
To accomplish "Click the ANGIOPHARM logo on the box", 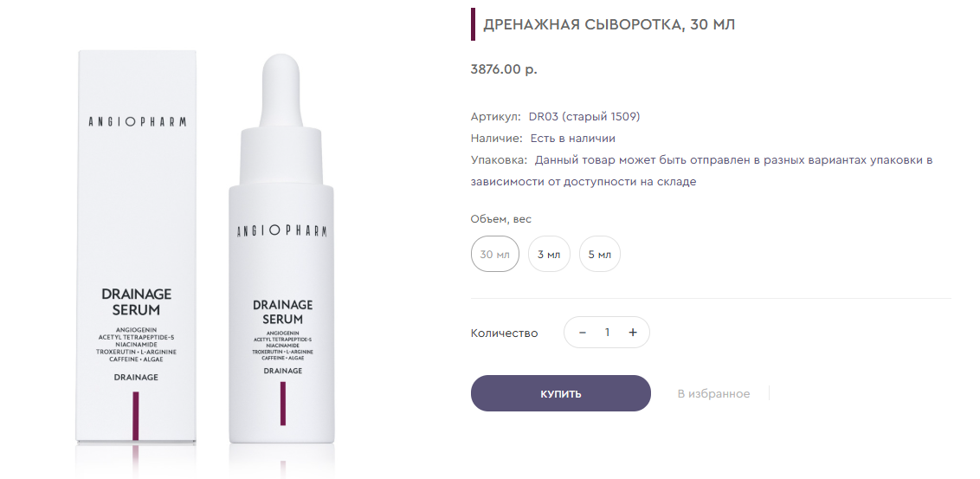I will point(137,121).
